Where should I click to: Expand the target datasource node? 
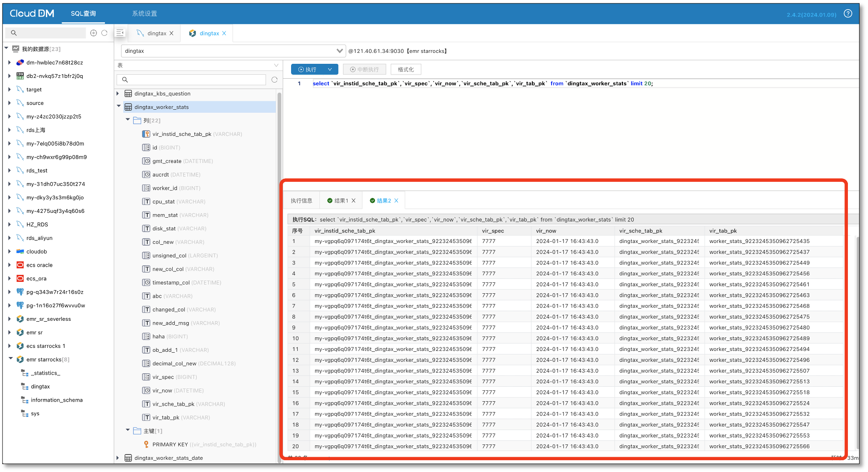[x=10, y=89]
